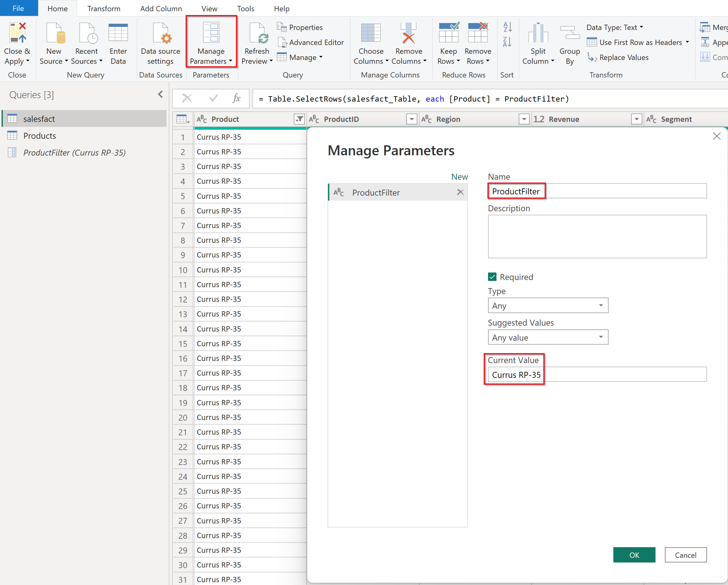728x585 pixels.
Task: Click into the Current Value field
Action: tap(597, 375)
